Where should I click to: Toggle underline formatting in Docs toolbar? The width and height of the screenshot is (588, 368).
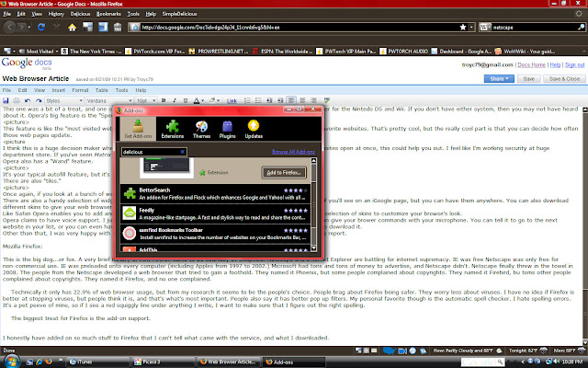pos(186,100)
